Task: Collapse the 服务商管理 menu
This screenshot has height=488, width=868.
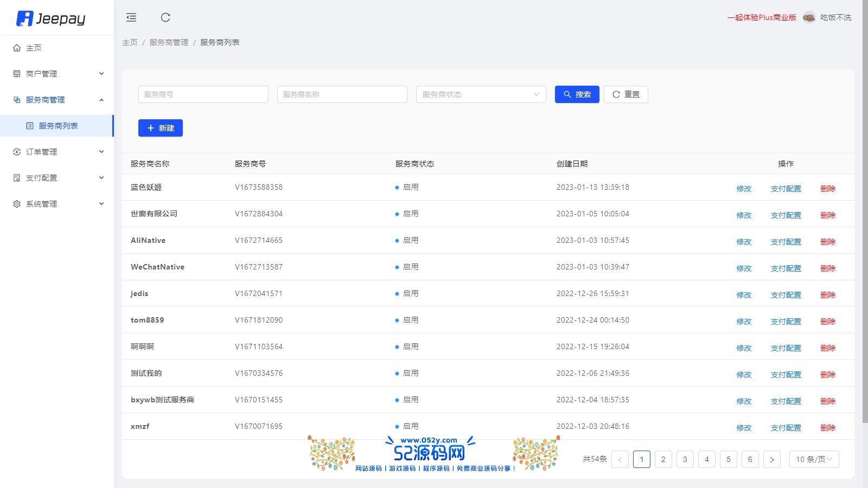Action: (x=57, y=100)
